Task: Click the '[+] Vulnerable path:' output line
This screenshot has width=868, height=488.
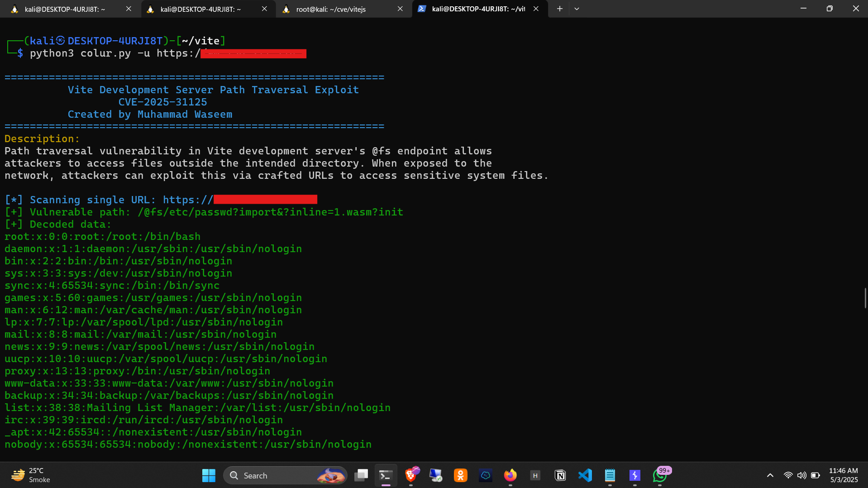Action: pyautogui.click(x=204, y=212)
